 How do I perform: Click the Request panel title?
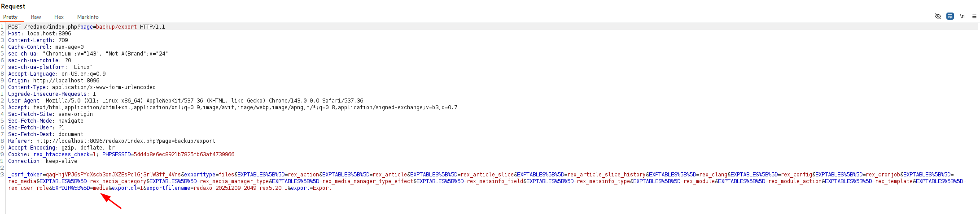click(x=13, y=6)
